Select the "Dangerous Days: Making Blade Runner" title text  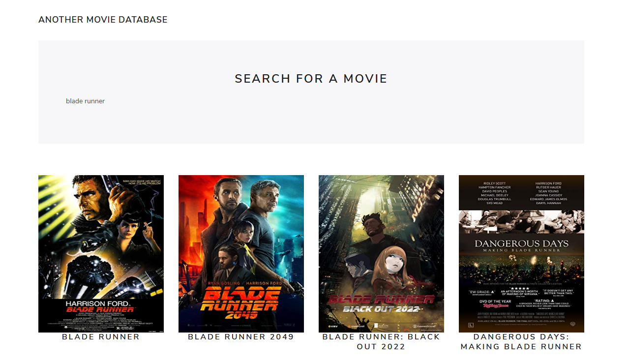[x=521, y=342]
